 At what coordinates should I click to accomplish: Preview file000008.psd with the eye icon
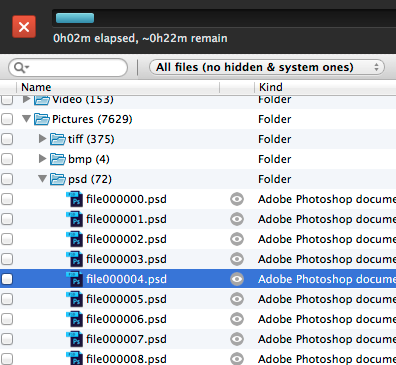click(x=237, y=359)
